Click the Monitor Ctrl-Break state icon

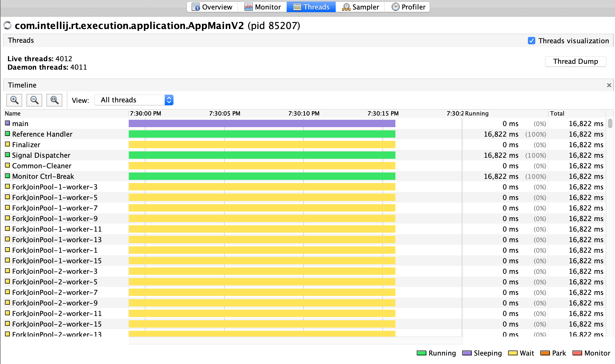pyautogui.click(x=7, y=176)
